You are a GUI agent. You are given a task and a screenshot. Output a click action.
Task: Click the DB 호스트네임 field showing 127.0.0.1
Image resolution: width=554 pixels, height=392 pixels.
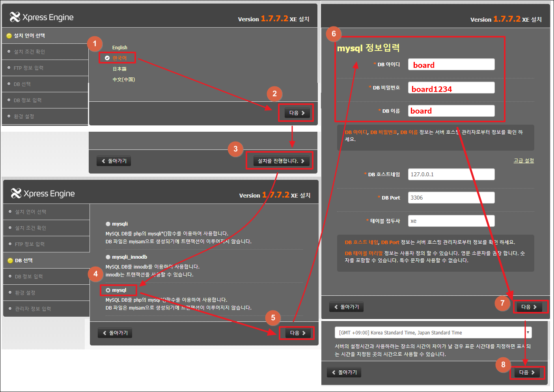(x=451, y=174)
